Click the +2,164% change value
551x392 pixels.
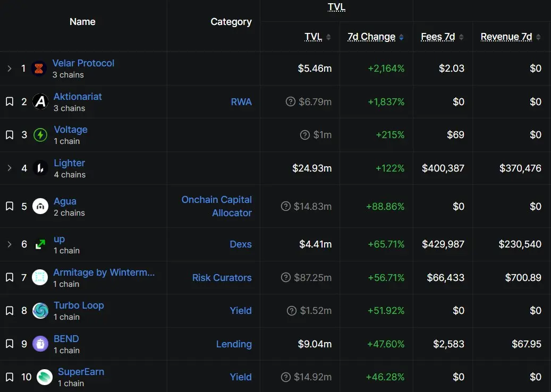pos(386,69)
